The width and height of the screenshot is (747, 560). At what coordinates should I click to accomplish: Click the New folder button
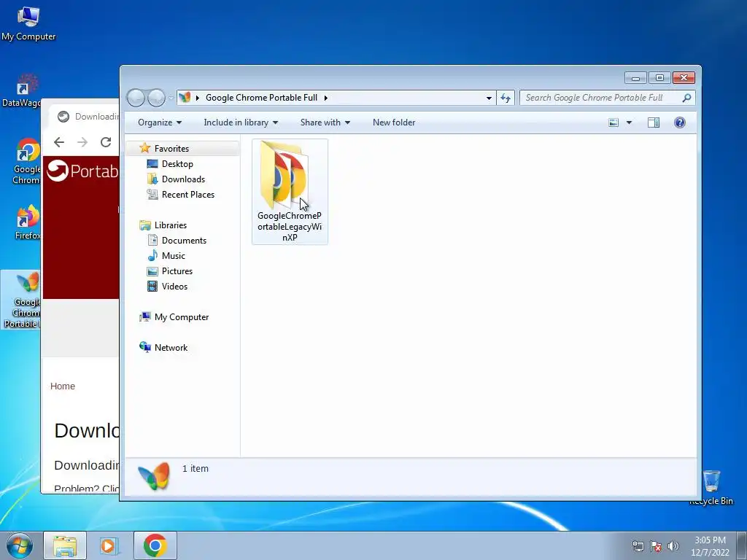pos(394,122)
